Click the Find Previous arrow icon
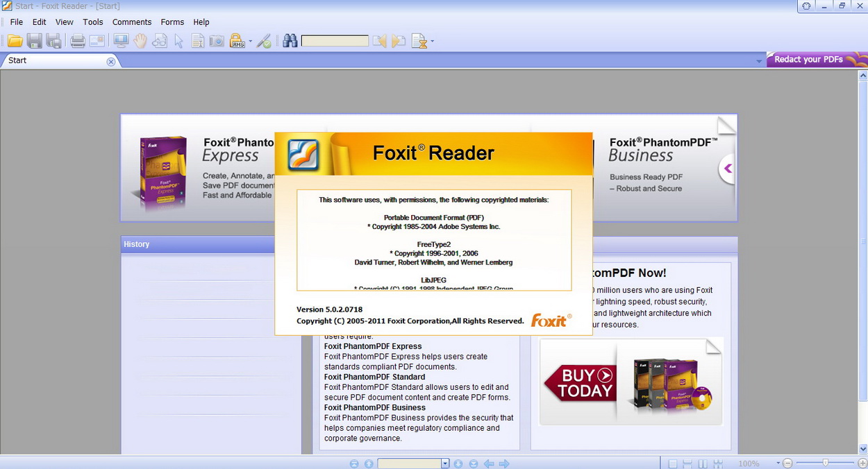The width and height of the screenshot is (868, 469). coord(379,41)
